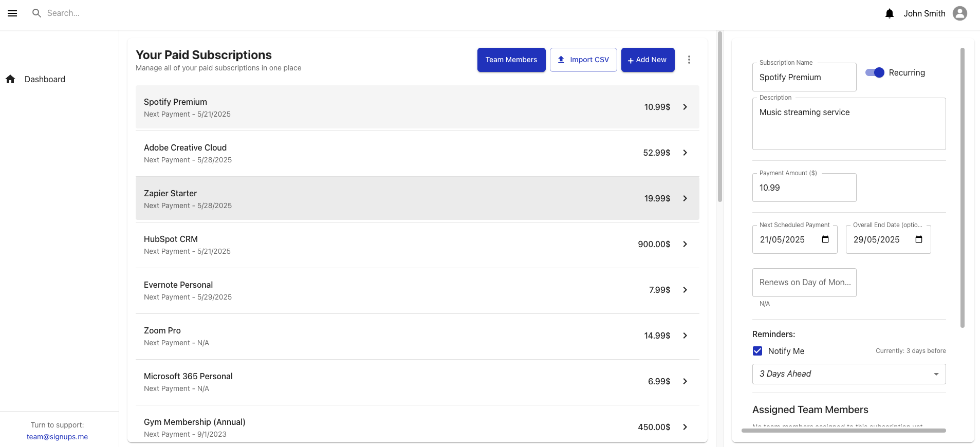The width and height of the screenshot is (980, 447).
Task: Open John Smith account avatar
Action: pos(960,13)
